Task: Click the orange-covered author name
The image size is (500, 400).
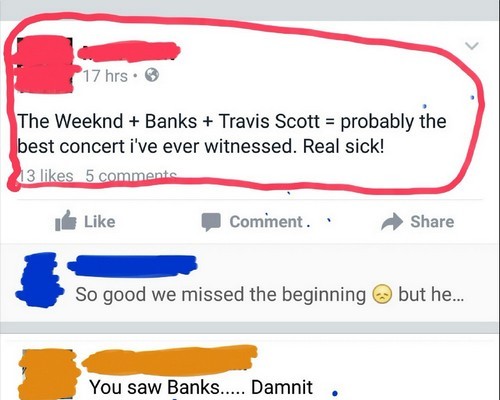Action: [x=169, y=359]
